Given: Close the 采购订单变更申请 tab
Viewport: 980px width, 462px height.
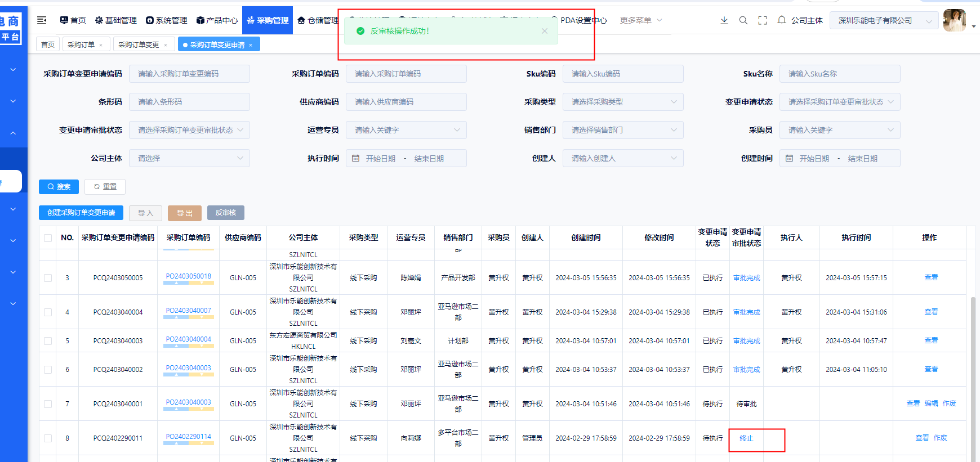Looking at the screenshot, I should (251, 45).
